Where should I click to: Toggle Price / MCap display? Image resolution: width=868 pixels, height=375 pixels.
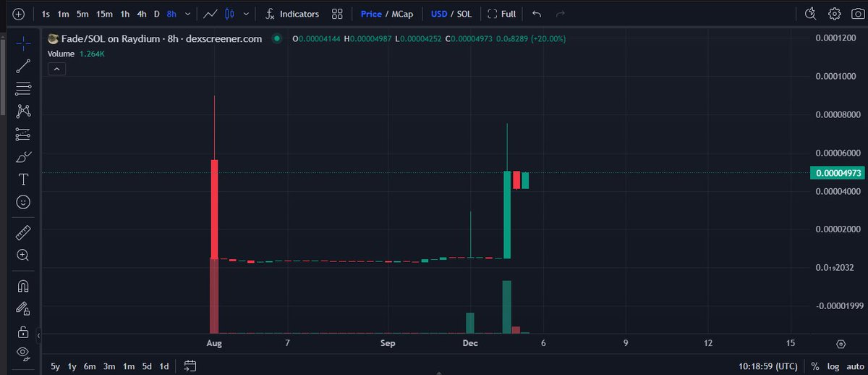(386, 14)
